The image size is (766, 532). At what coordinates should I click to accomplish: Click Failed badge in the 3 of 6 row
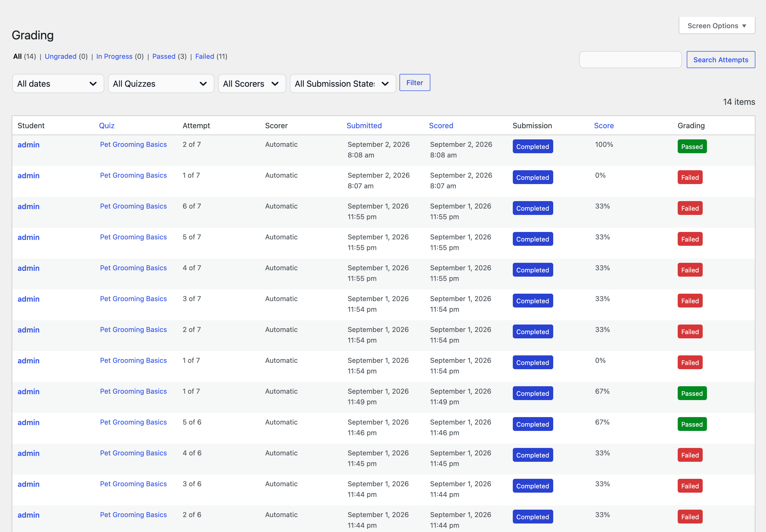690,486
